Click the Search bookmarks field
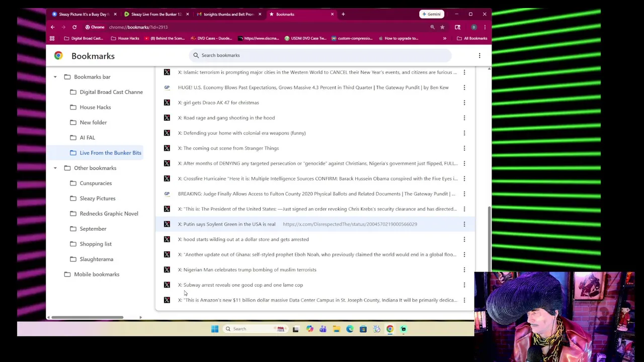Screen dimensions: 644x362 (x=320, y=55)
